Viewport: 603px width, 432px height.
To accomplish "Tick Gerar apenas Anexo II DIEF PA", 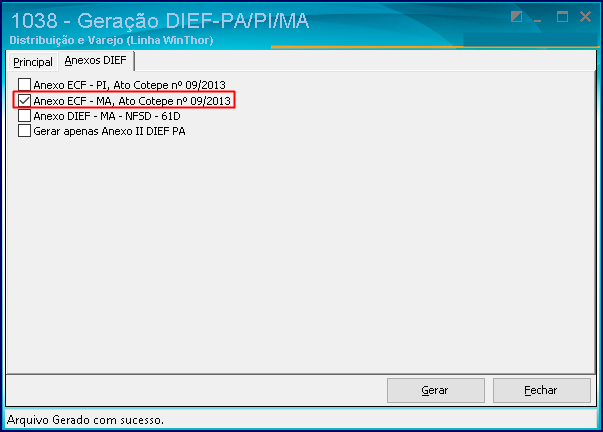I will [x=25, y=131].
